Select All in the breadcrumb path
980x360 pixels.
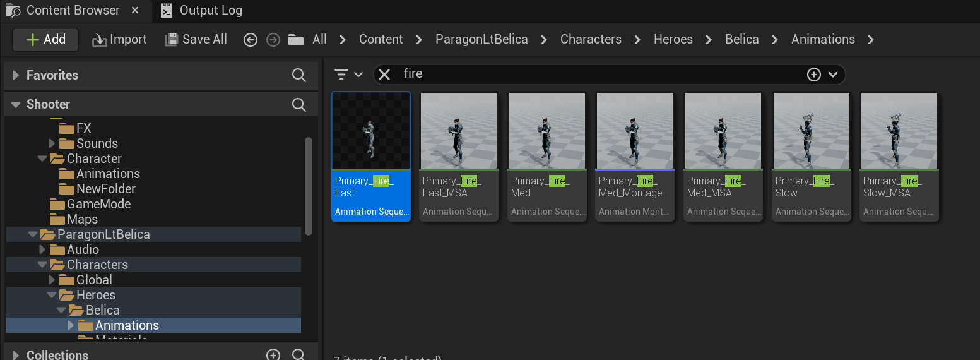click(319, 39)
